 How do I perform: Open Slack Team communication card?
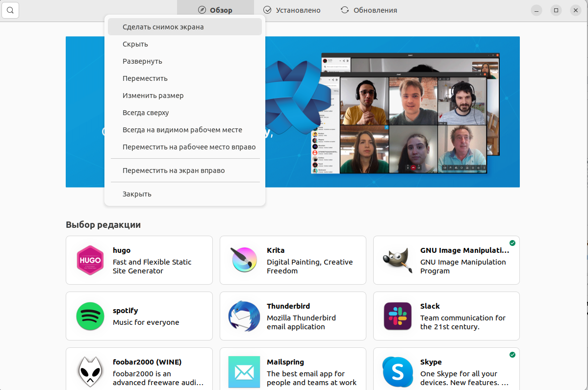[x=446, y=316]
